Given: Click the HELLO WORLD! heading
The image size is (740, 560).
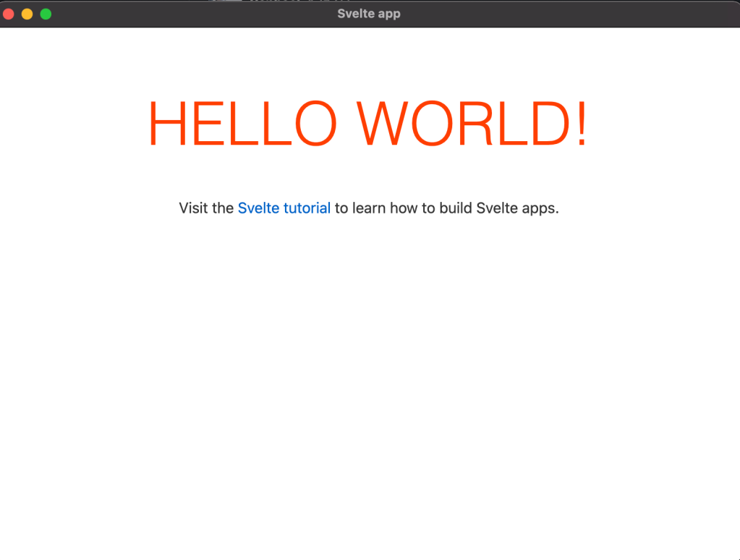Looking at the screenshot, I should pos(367,123).
